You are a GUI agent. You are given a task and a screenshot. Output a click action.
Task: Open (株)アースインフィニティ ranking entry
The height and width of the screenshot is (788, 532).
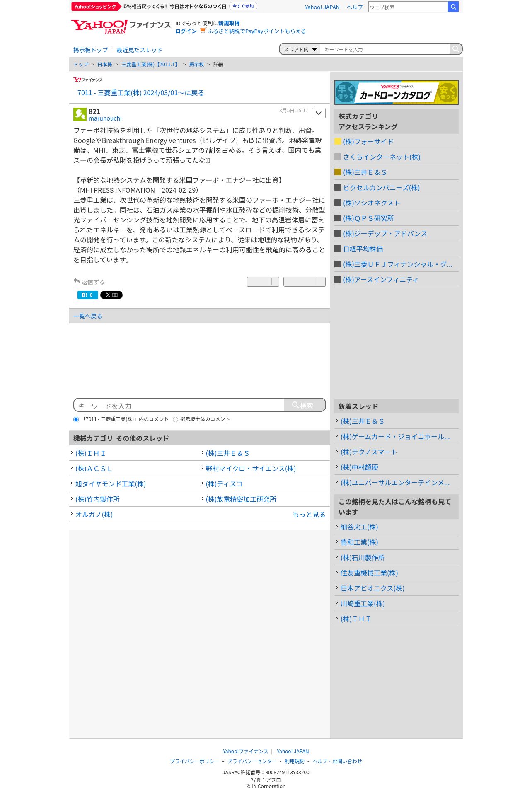pos(380,280)
